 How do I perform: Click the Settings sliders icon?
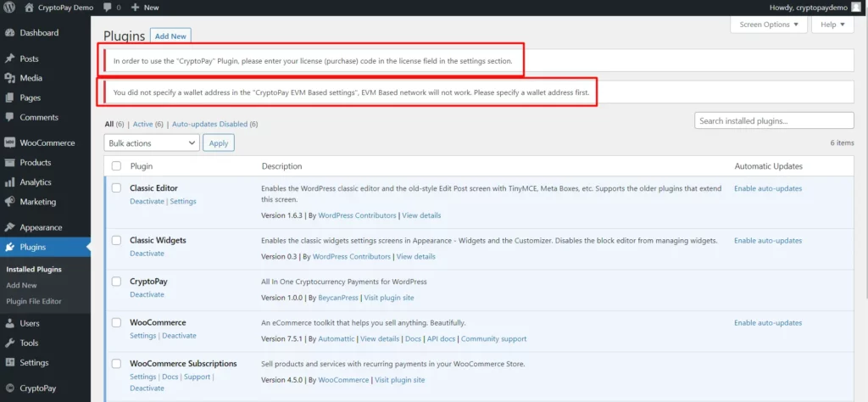click(x=9, y=363)
